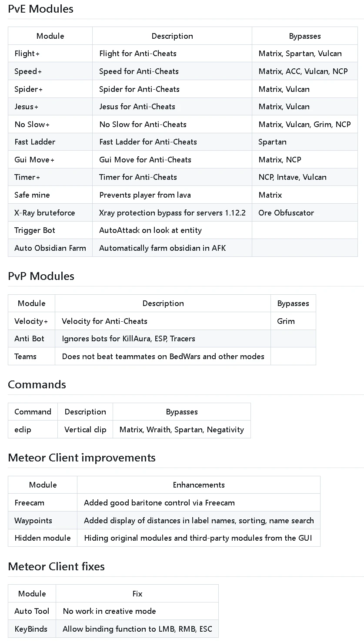
Task: Click the Flight+ module cell
Action: 27,54
